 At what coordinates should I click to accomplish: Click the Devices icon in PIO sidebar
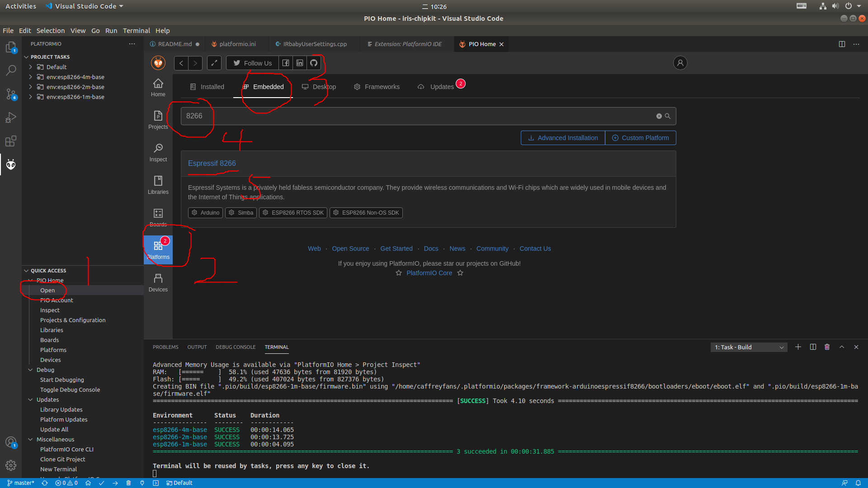tap(158, 282)
